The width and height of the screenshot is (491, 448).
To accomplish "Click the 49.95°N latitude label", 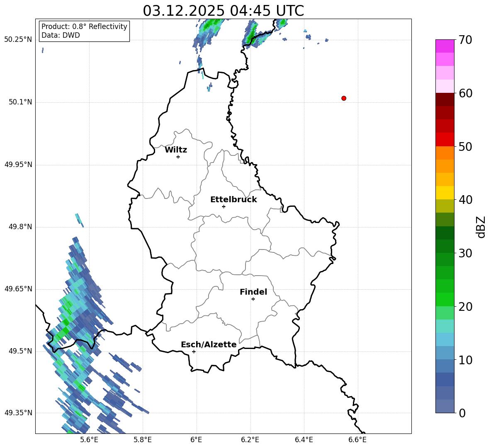I will [18, 164].
